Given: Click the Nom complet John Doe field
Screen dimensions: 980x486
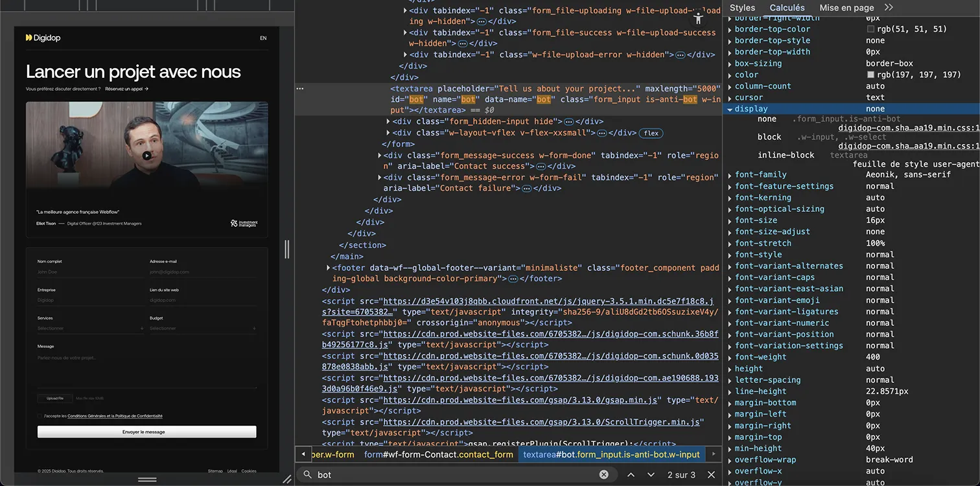Looking at the screenshot, I should 91,272.
